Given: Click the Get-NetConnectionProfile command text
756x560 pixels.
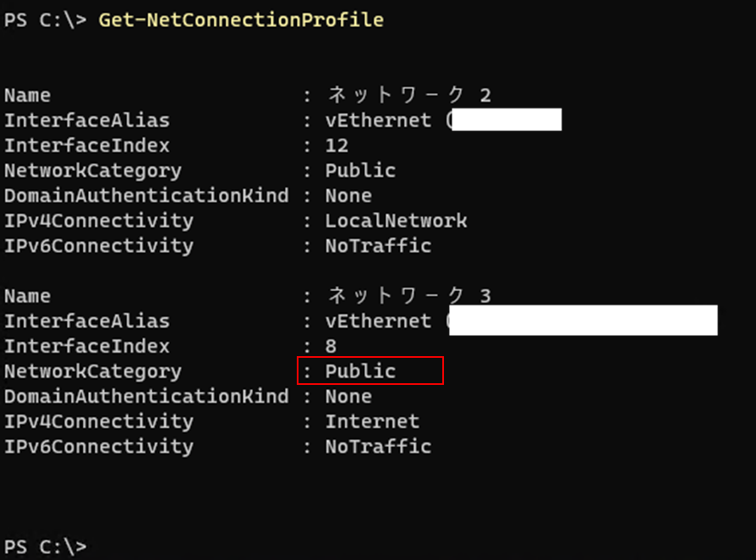Looking at the screenshot, I should pyautogui.click(x=241, y=19).
